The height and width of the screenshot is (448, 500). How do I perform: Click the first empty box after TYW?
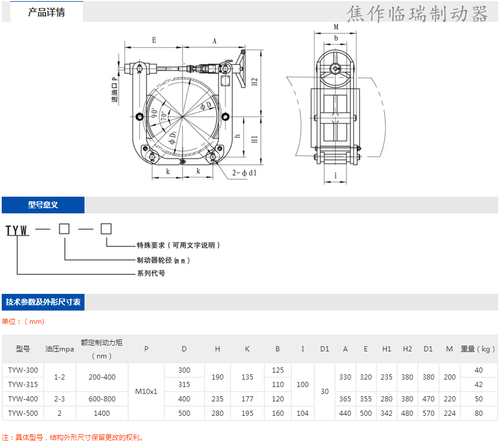click(x=64, y=229)
